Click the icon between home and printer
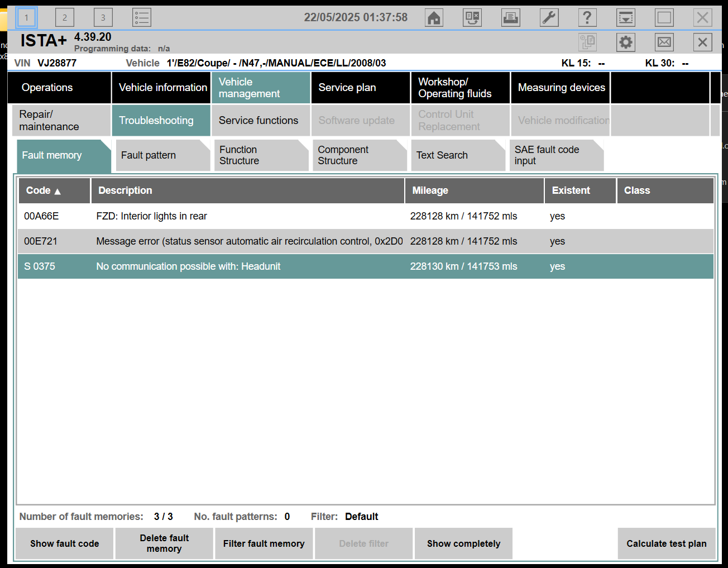728x568 pixels. coord(472,18)
